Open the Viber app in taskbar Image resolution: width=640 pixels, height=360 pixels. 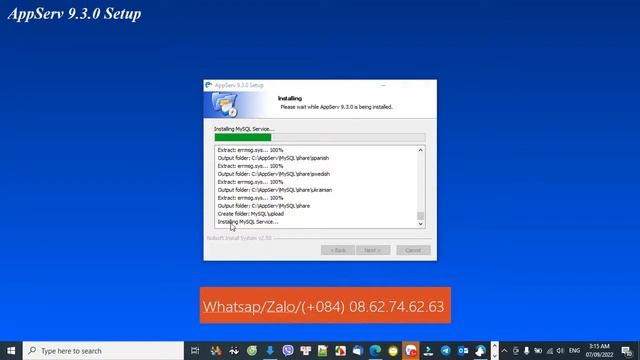coord(288,351)
